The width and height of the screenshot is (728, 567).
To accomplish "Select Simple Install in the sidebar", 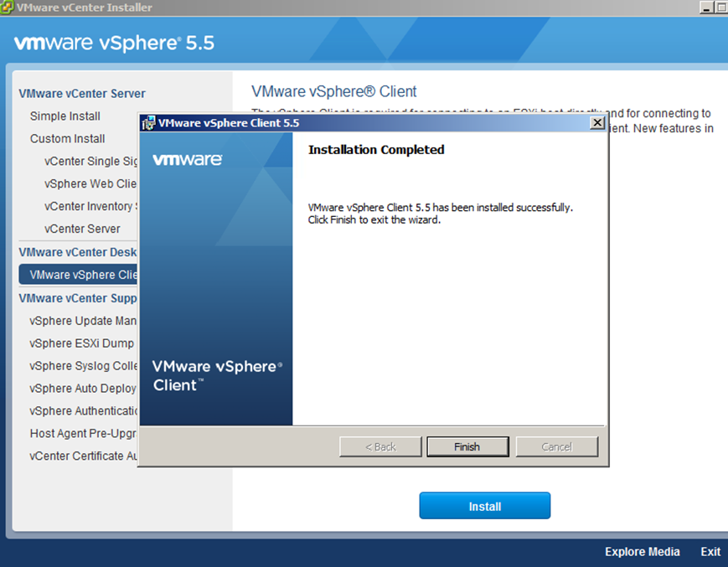I will 65,116.
